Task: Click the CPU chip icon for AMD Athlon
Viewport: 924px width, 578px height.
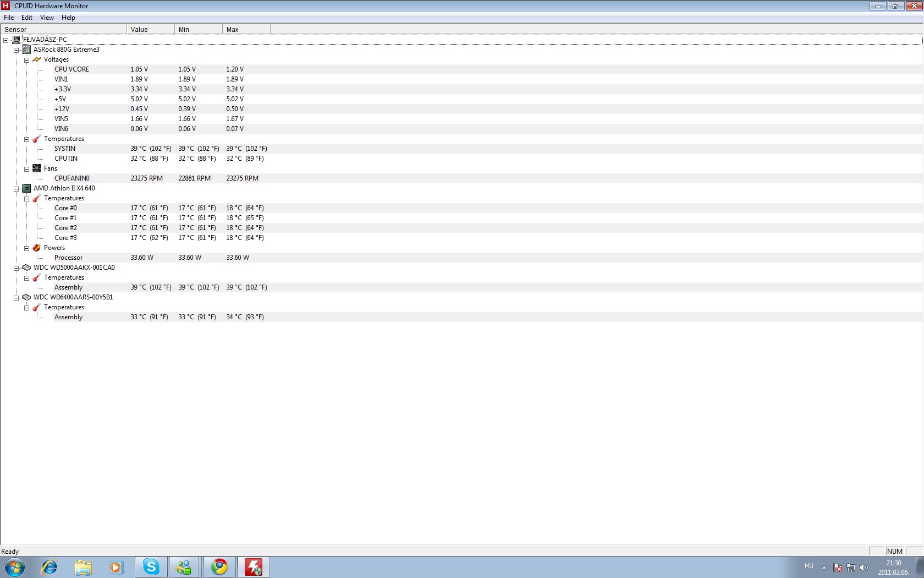Action: point(26,188)
